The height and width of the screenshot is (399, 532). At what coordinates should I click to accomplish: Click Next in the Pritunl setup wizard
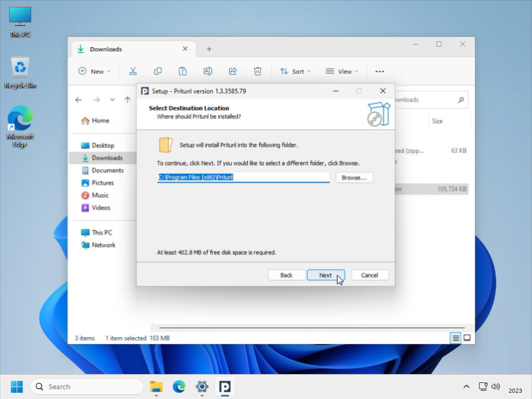coord(326,275)
